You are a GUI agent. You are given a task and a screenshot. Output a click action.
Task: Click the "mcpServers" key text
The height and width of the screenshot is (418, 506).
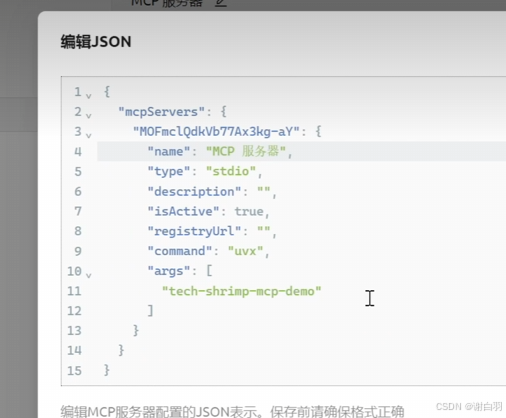tap(161, 112)
